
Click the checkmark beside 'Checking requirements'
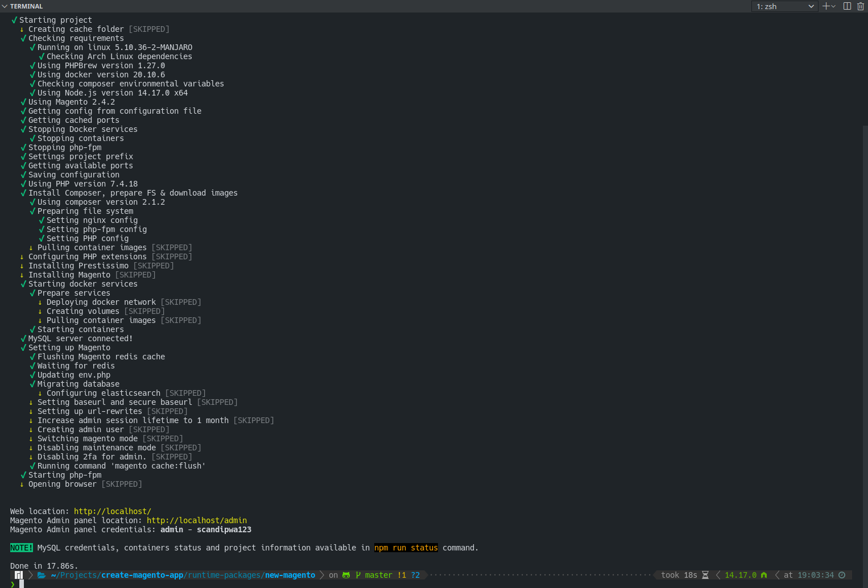pyautogui.click(x=23, y=38)
